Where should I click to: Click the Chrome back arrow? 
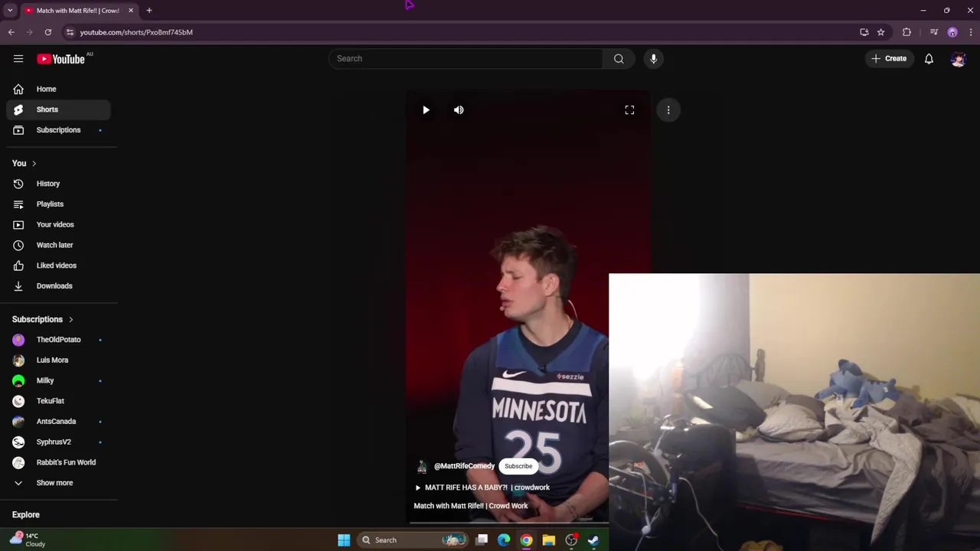point(11,32)
